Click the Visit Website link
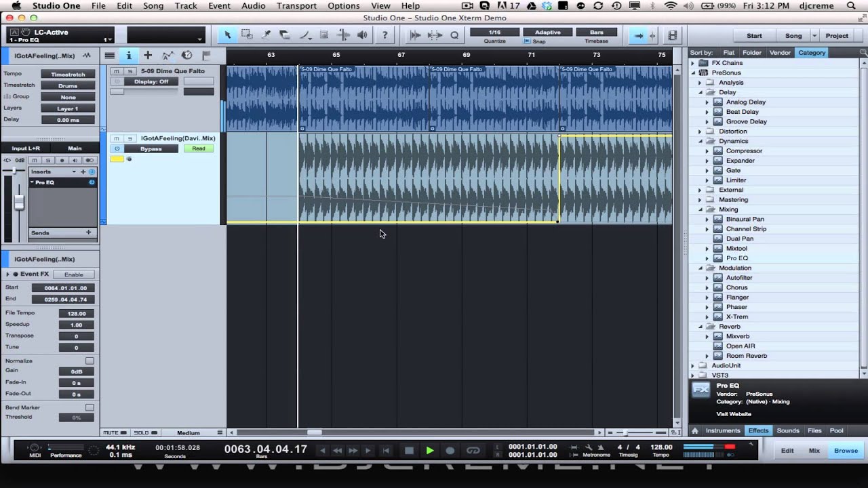 734,414
